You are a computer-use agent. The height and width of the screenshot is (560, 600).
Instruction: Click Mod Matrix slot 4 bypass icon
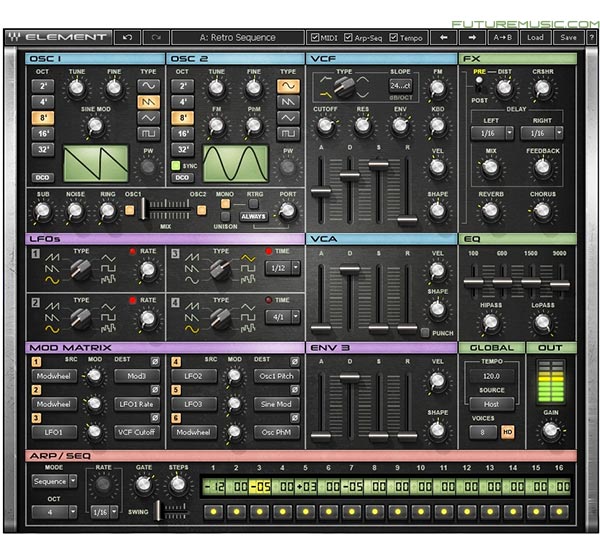coord(294,361)
